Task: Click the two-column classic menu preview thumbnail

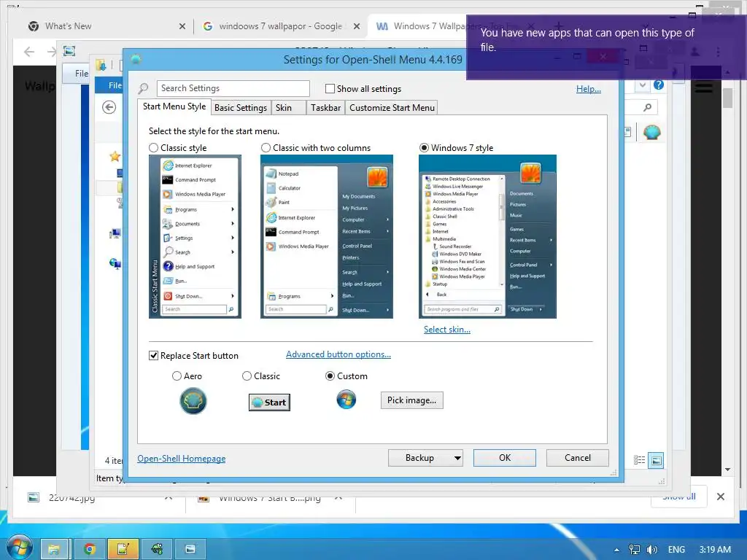Action: pos(326,237)
